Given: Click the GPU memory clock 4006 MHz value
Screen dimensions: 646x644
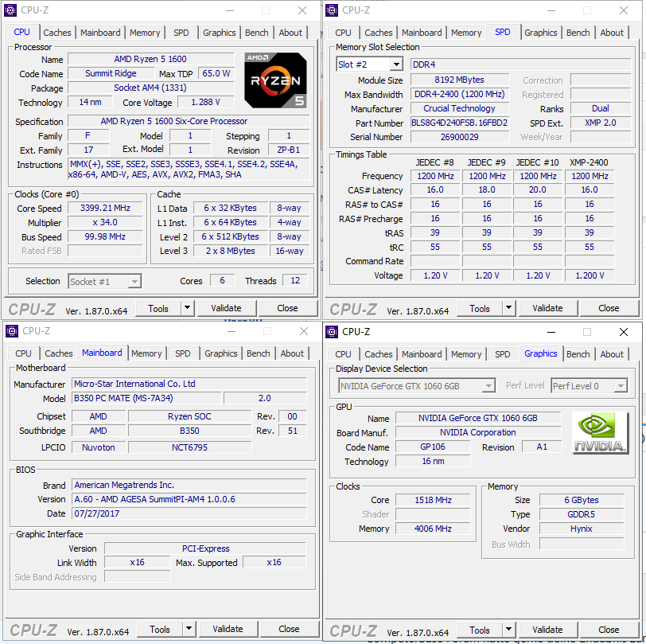Looking at the screenshot, I should click(x=433, y=529).
